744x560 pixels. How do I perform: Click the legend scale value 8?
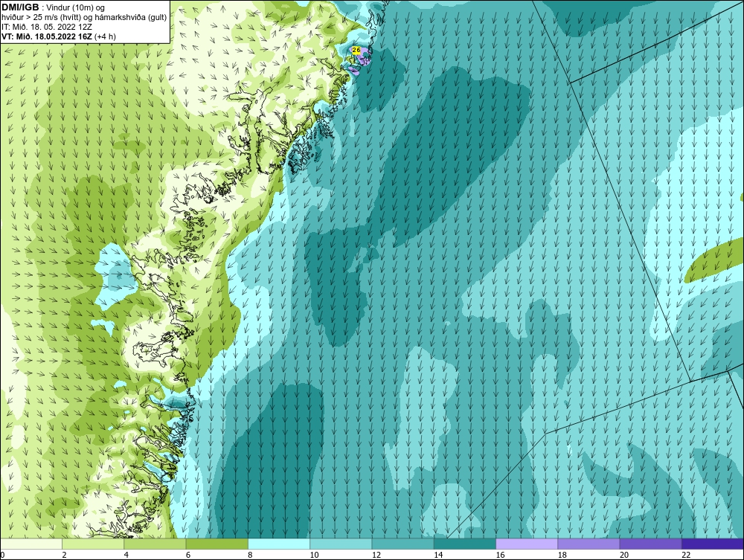tap(250, 555)
